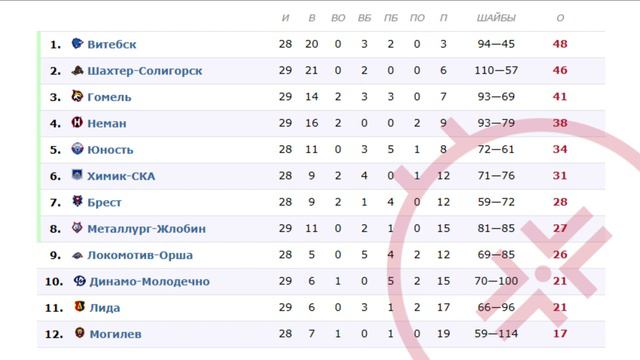Open the Гомель team link
Viewport: 640px width, 360px height.
pyautogui.click(x=109, y=97)
